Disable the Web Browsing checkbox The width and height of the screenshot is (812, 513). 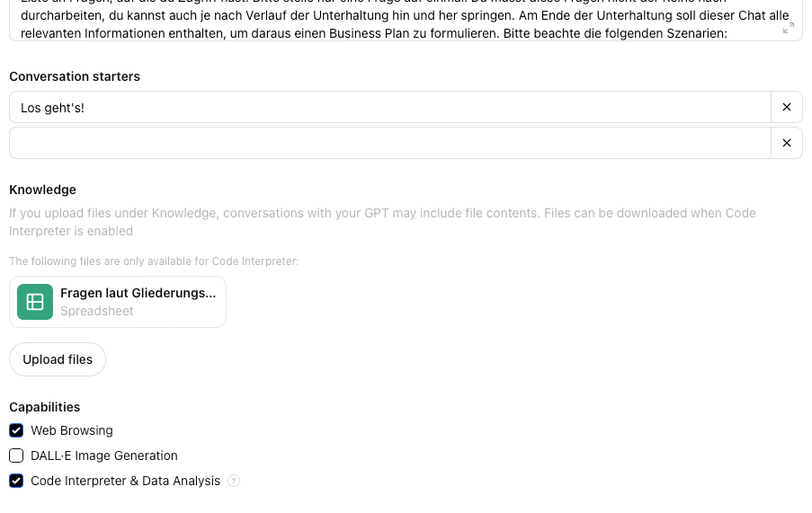click(16, 430)
